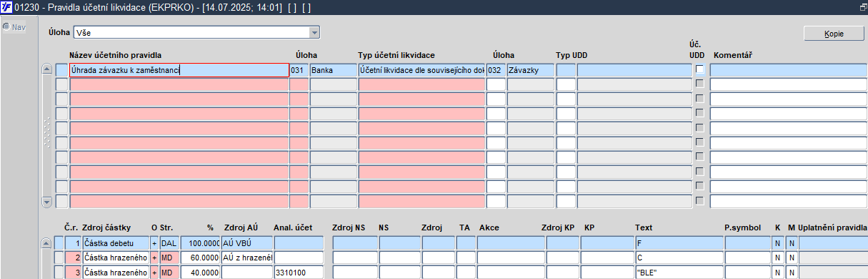The height and width of the screenshot is (279, 868).
Task: Click the percentage value 100.0000
Action: [x=200, y=243]
